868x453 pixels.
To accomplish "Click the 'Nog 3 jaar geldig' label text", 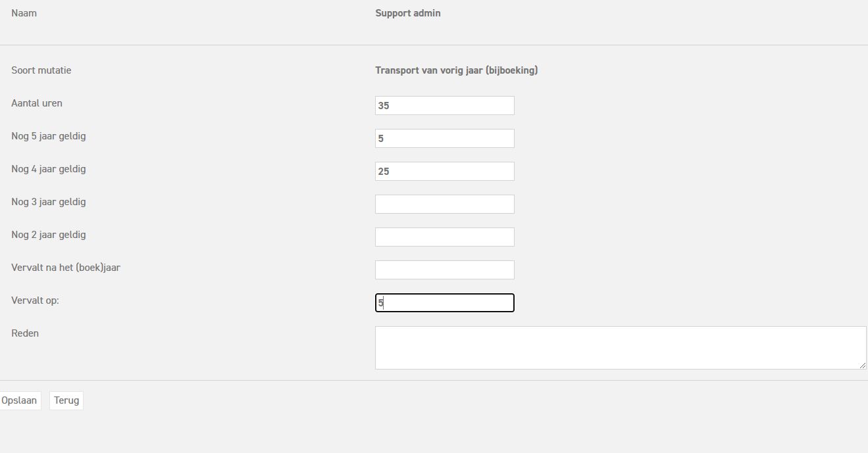I will [x=49, y=202].
